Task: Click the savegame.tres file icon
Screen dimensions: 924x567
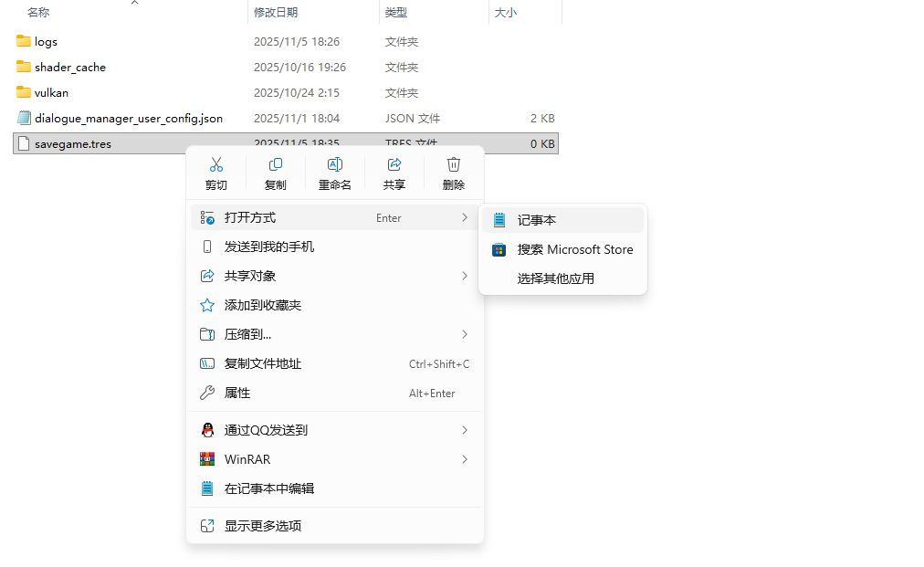Action: coord(24,143)
